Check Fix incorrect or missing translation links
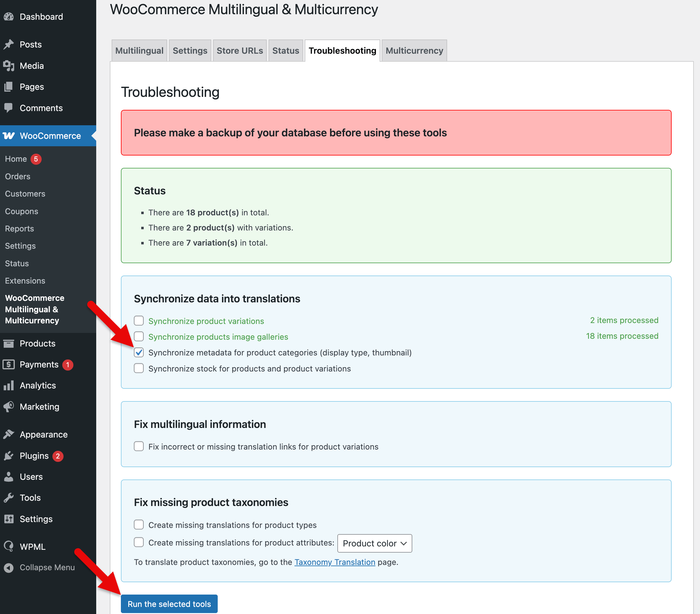Viewport: 700px width, 614px height. 139,446
